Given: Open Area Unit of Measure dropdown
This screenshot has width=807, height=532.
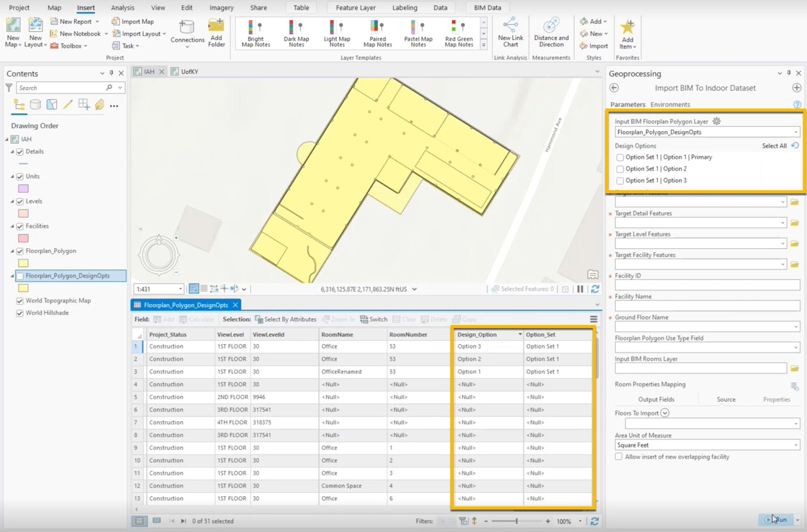Looking at the screenshot, I should tap(795, 445).
